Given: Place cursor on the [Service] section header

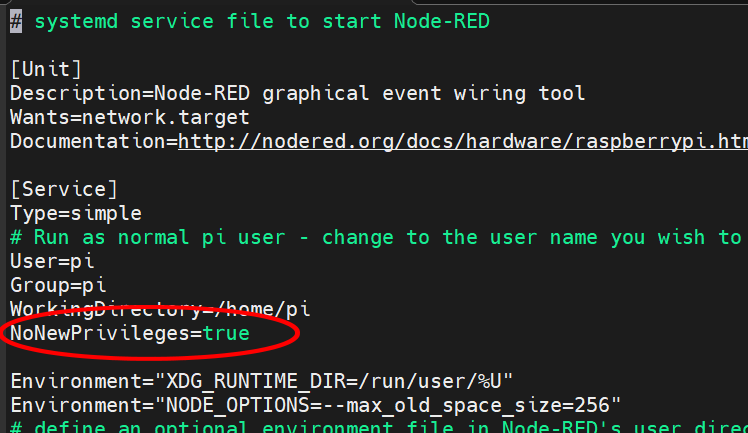Looking at the screenshot, I should 64,190.
